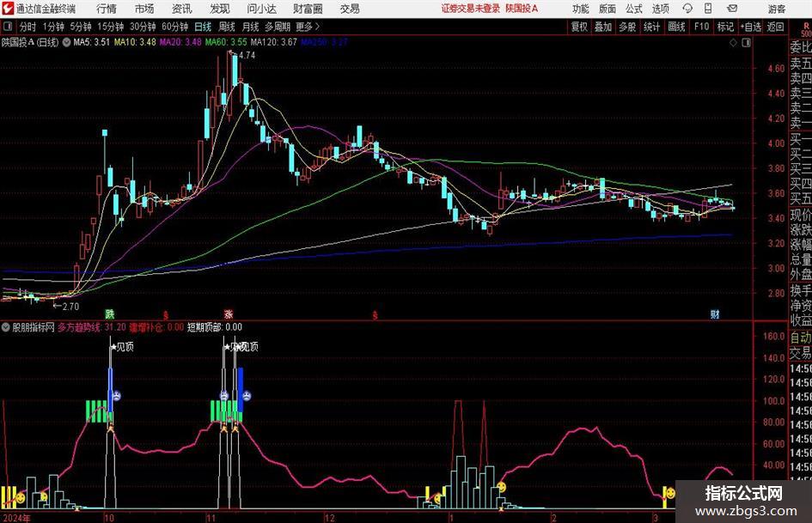Screen dimensions: 812x523
Task: Select the 日线 daily period
Action: click(203, 27)
